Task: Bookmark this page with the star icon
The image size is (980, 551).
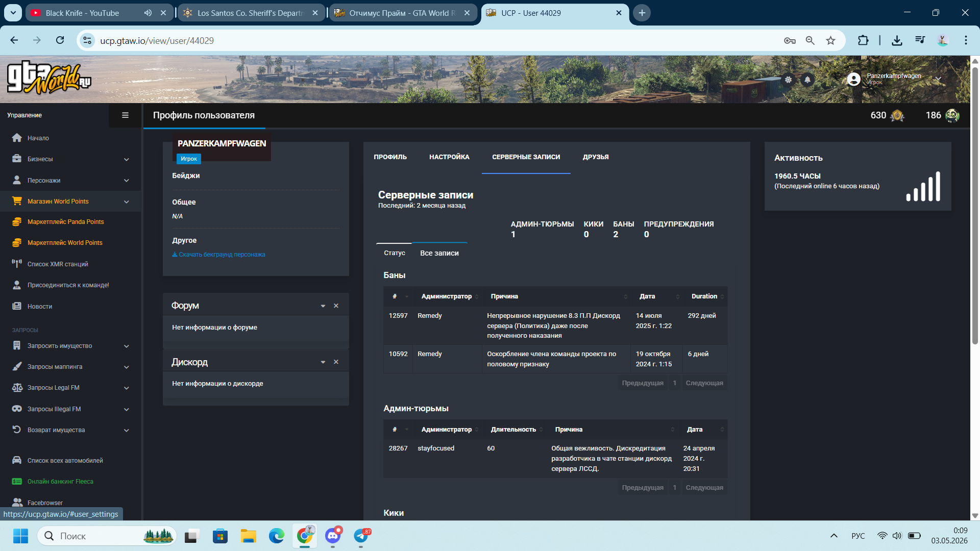Action: coord(831,40)
